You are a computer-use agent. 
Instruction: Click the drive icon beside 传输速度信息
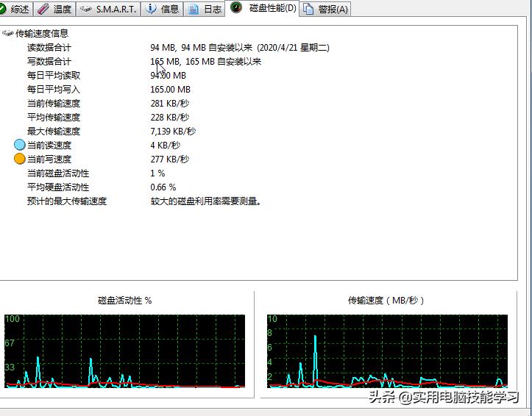[7, 33]
